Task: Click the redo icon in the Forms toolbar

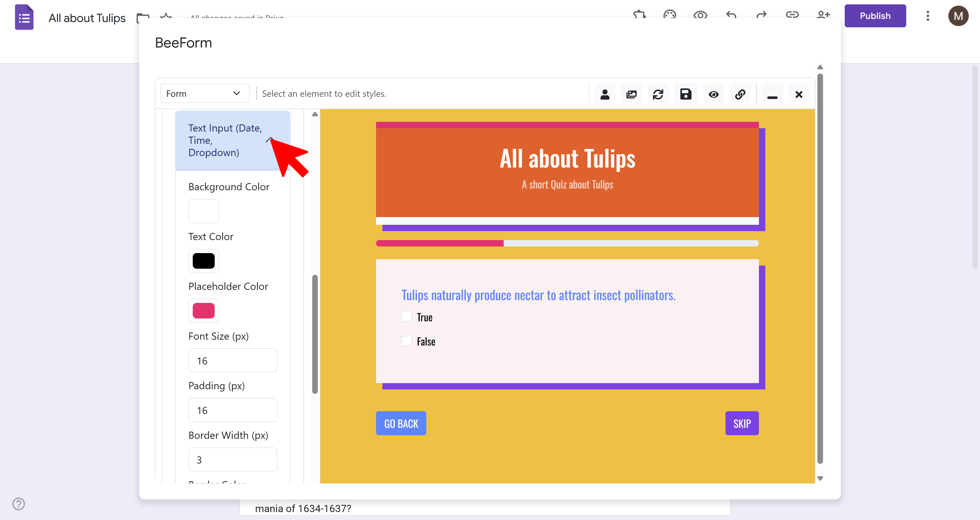Action: (x=761, y=16)
